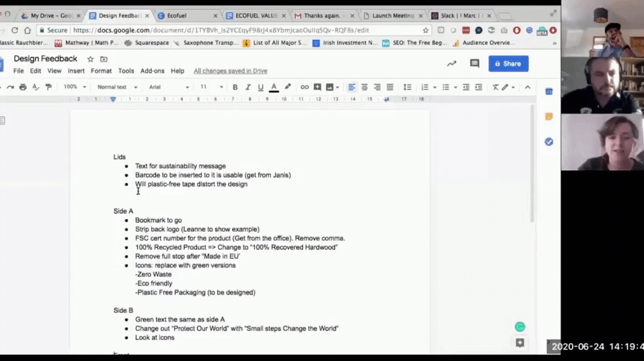
Task: Decrease indent
Action: (x=466, y=87)
